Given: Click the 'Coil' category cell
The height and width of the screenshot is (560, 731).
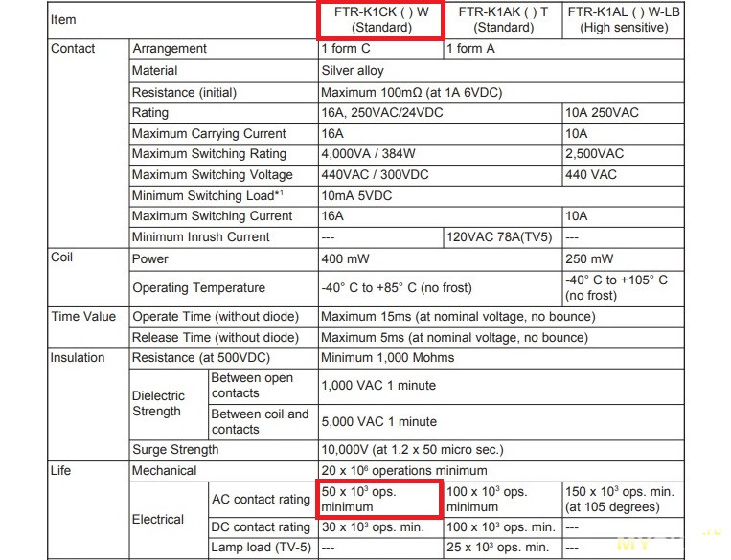Looking at the screenshot, I should [88, 277].
